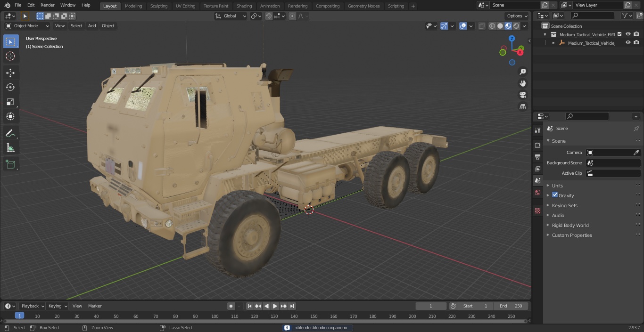
Task: Toggle the Gravity checkbox
Action: click(555, 195)
